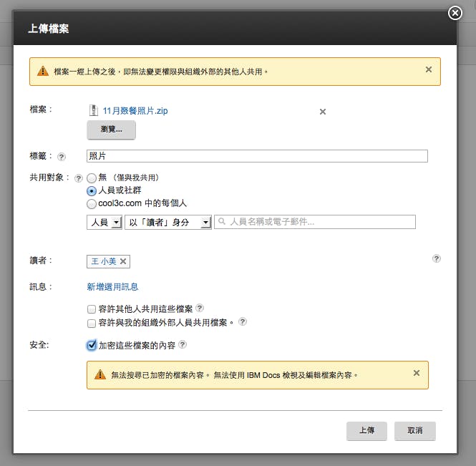Open the help icon beside the readers row

point(437,258)
